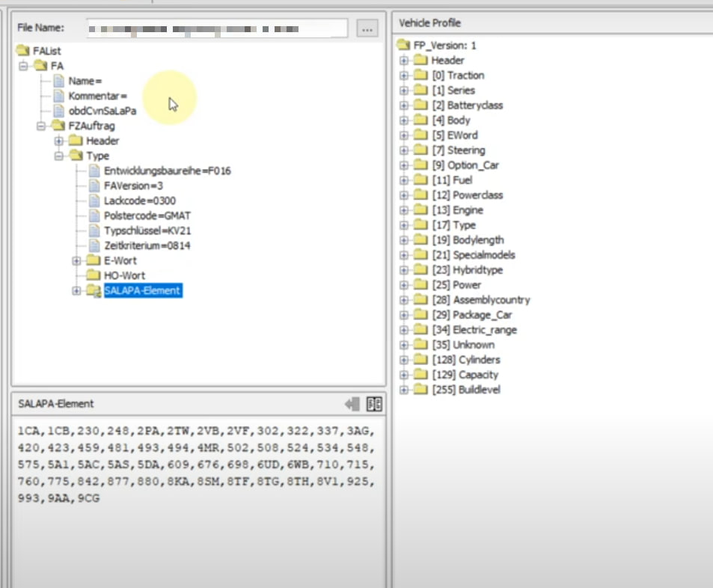Click the Kommentar document icon

pyautogui.click(x=58, y=96)
